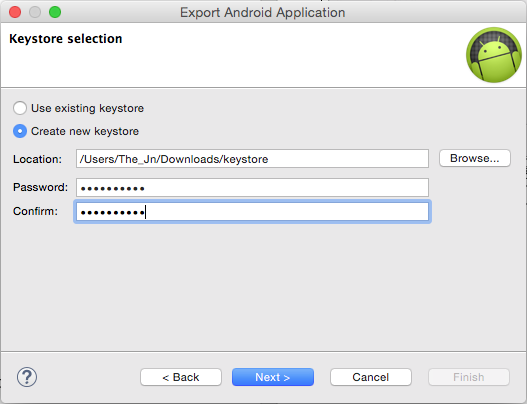Image resolution: width=527 pixels, height=404 pixels.
Task: Click the grey minimize window button
Action: tap(35, 12)
